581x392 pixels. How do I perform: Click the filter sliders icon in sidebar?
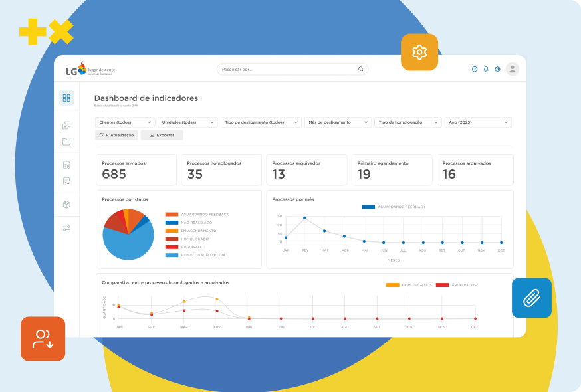66,228
